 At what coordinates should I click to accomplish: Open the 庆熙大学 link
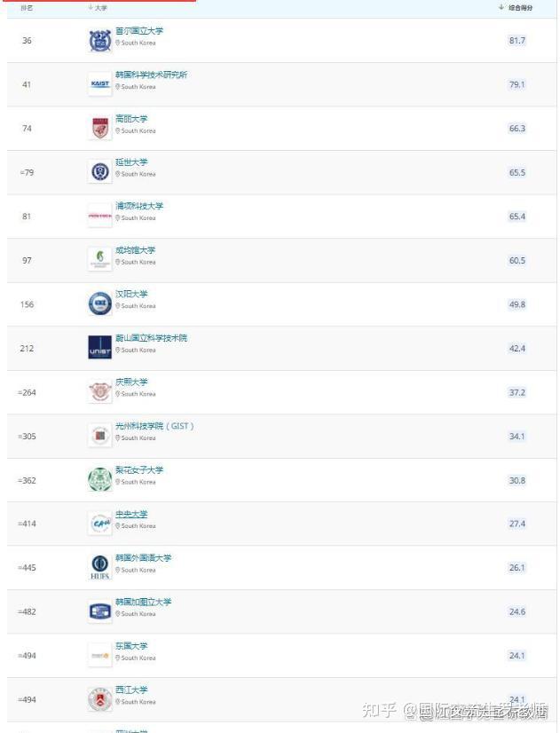[131, 382]
